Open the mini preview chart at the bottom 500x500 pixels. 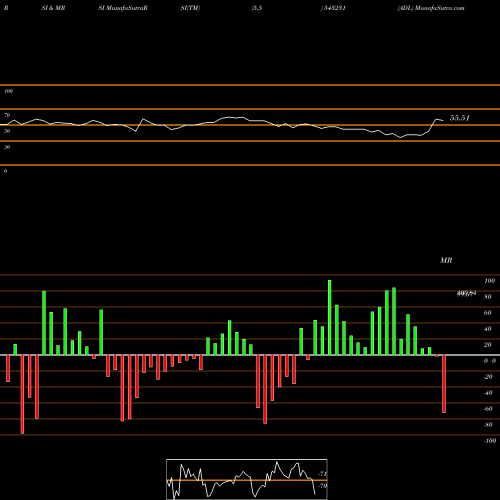[x=247, y=479]
